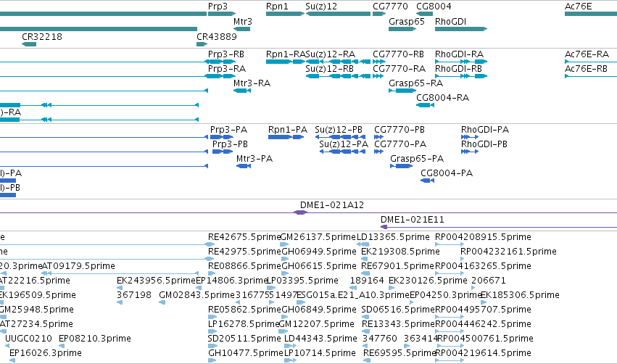Click the Ac76E gene label

pyautogui.click(x=578, y=7)
